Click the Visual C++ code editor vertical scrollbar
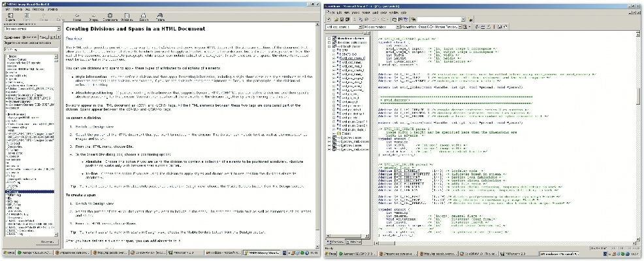 click(x=639, y=135)
